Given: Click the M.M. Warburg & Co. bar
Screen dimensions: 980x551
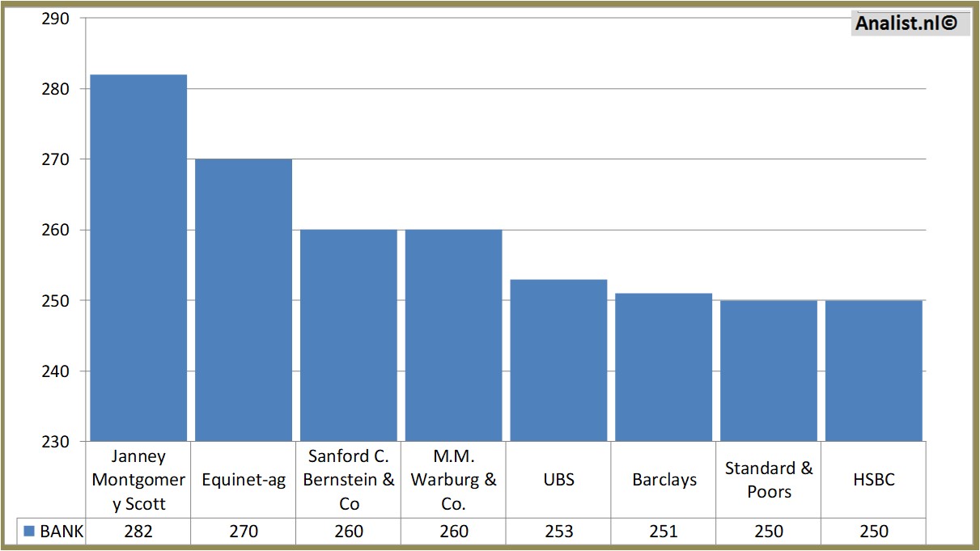Looking at the screenshot, I should point(453,335).
